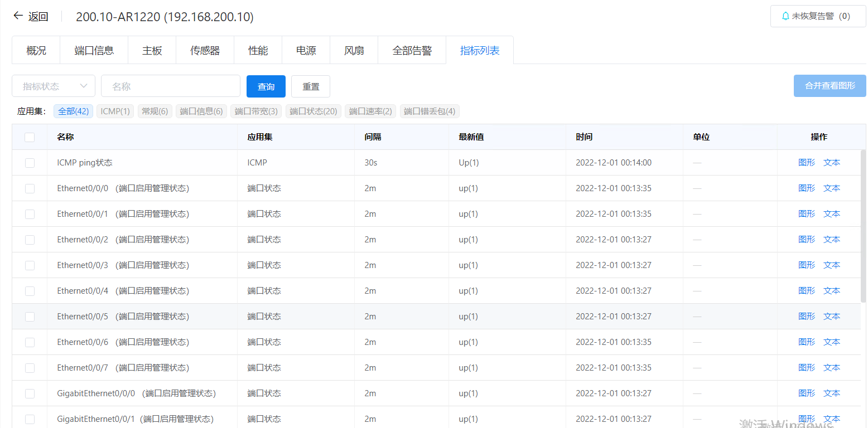Click the 合并查看图形 button
This screenshot has width=868, height=428.
pos(830,86)
